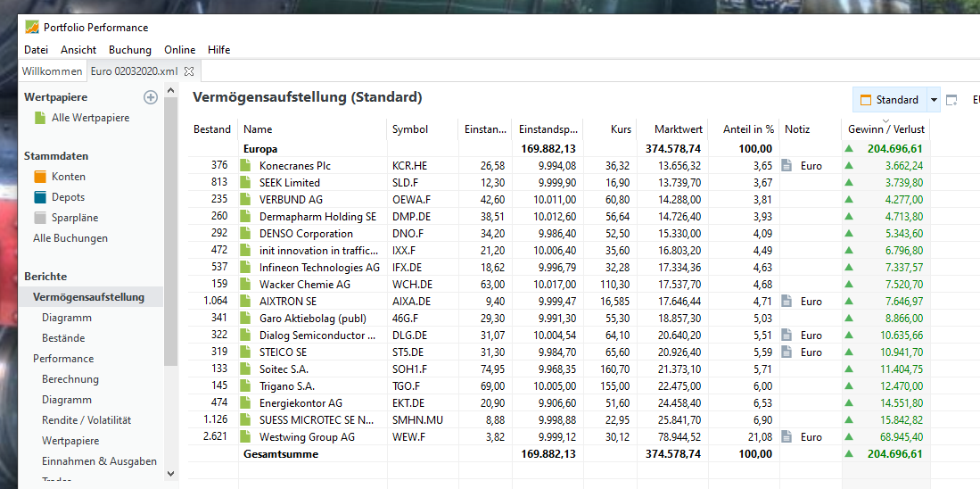The width and height of the screenshot is (980, 489).
Task: Open Alle Wertpapiere in the sidebar
Action: 91,118
